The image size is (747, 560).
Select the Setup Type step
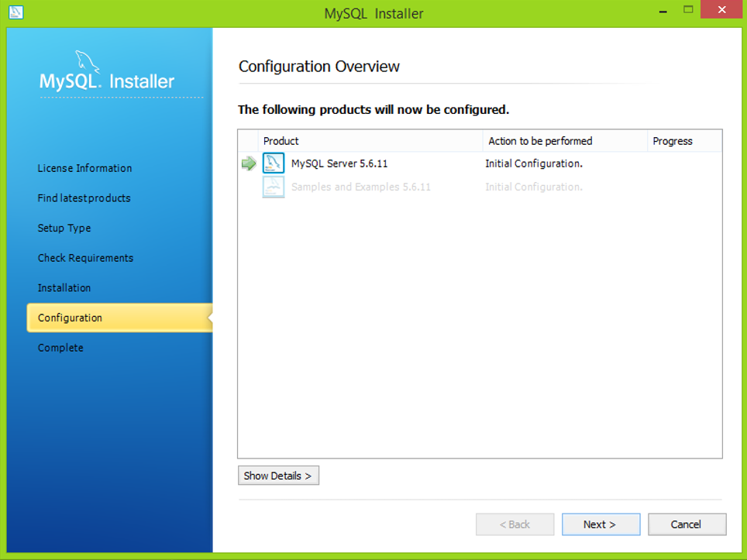[64, 228]
